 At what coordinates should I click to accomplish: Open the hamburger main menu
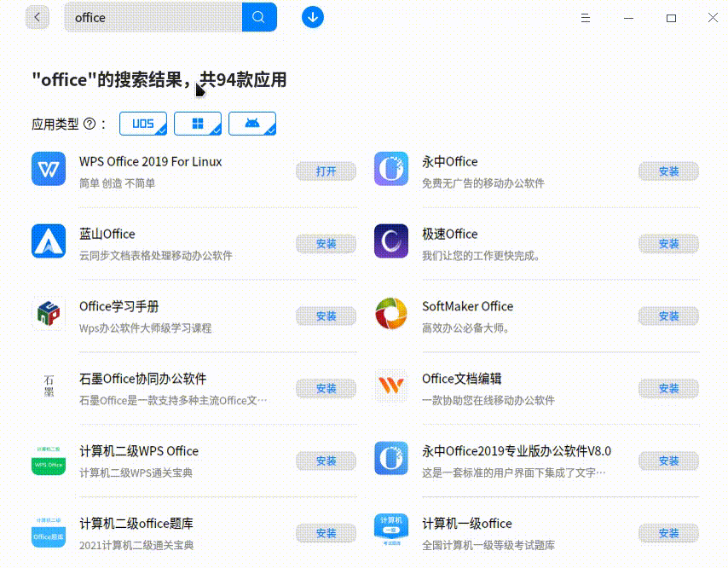(586, 18)
